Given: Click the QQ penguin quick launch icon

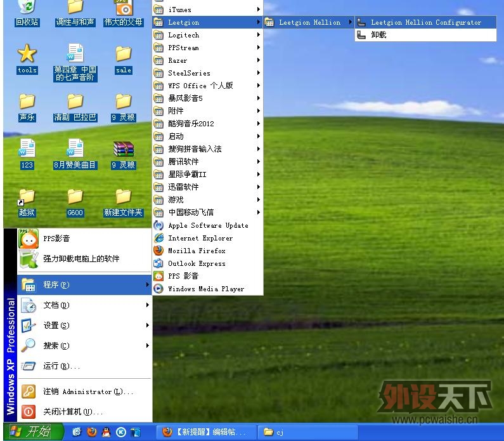Looking at the screenshot, I should tap(106, 432).
